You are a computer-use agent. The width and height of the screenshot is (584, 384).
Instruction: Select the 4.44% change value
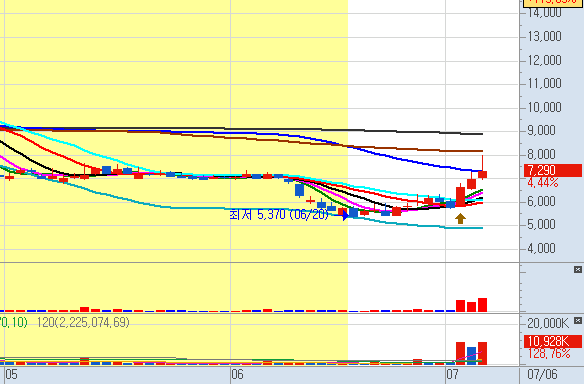(x=543, y=183)
